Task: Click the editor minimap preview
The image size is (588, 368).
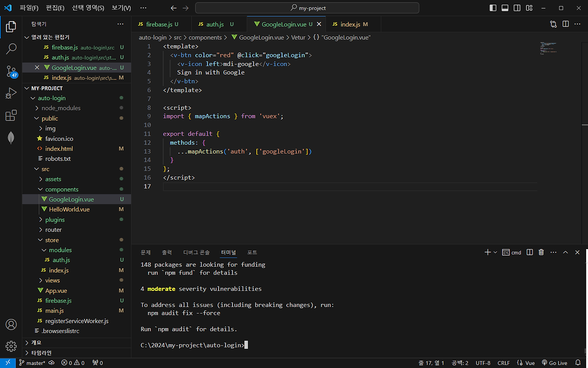Action: tap(549, 48)
